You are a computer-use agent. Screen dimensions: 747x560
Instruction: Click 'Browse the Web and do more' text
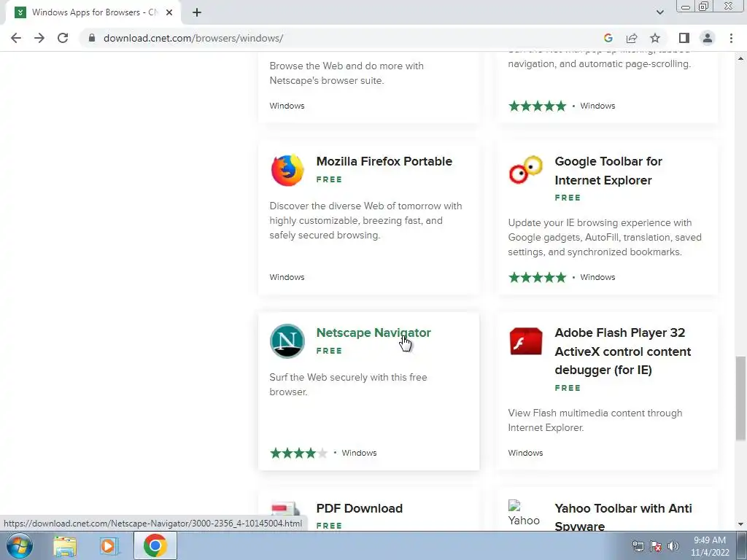(347, 74)
